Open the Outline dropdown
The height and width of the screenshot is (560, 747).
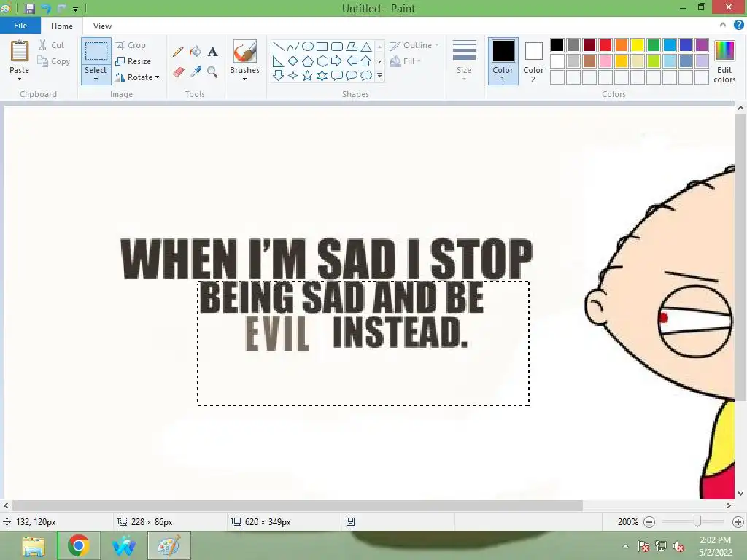(x=414, y=45)
